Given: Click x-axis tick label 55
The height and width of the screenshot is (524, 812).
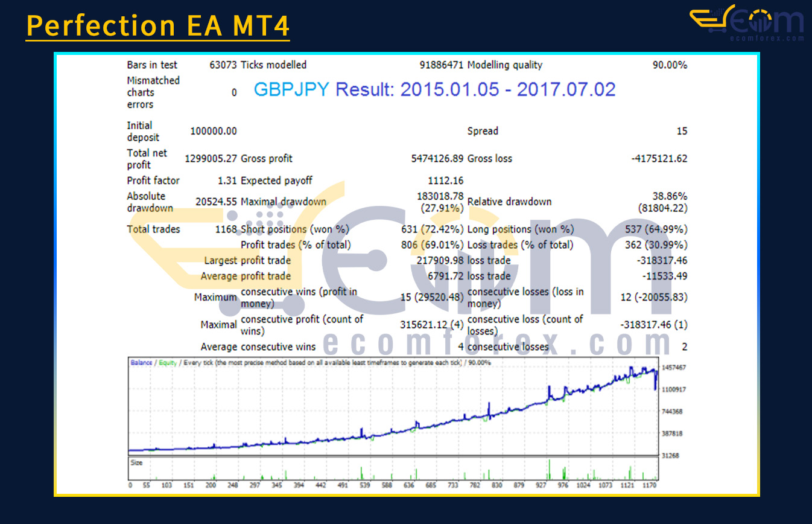Looking at the screenshot, I should pyautogui.click(x=147, y=485).
